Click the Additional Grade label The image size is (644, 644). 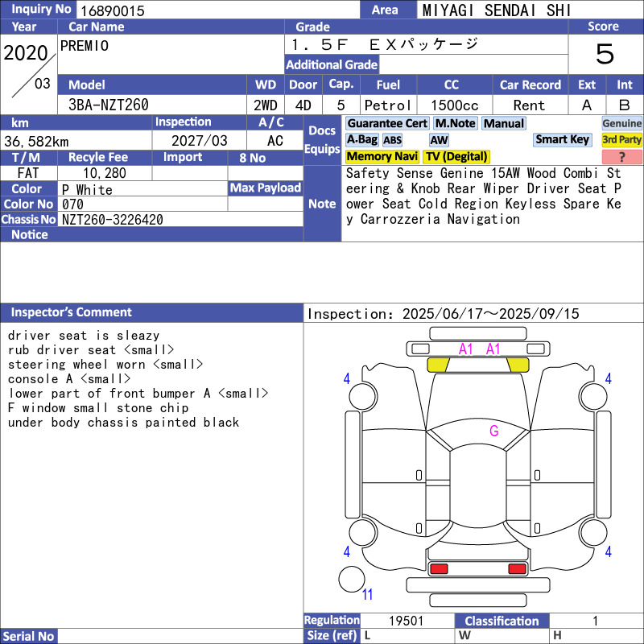pyautogui.click(x=332, y=65)
